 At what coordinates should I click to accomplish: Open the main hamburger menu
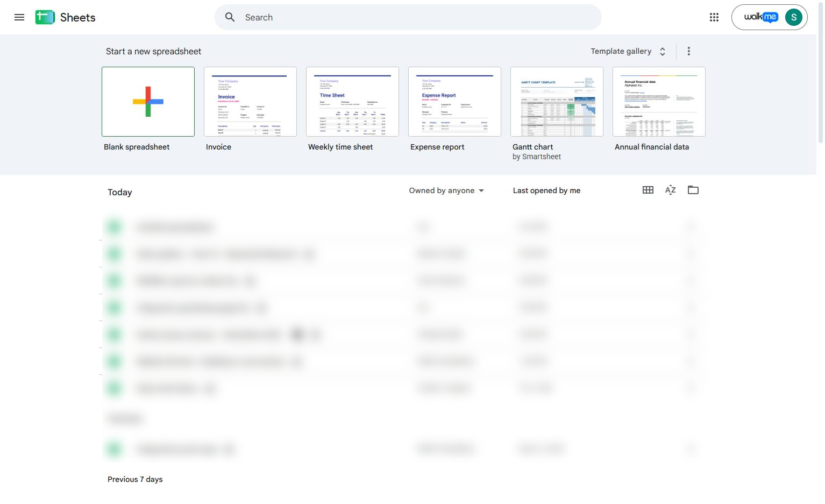coord(19,17)
